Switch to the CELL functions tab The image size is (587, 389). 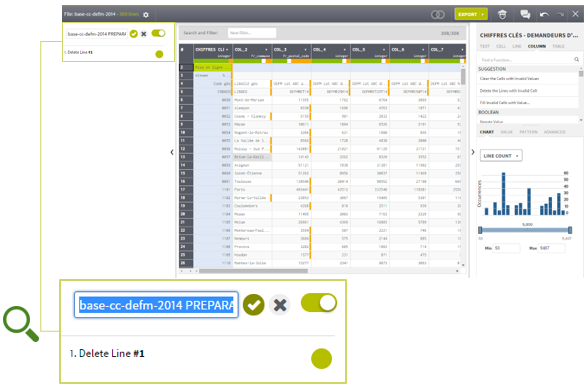501,46
